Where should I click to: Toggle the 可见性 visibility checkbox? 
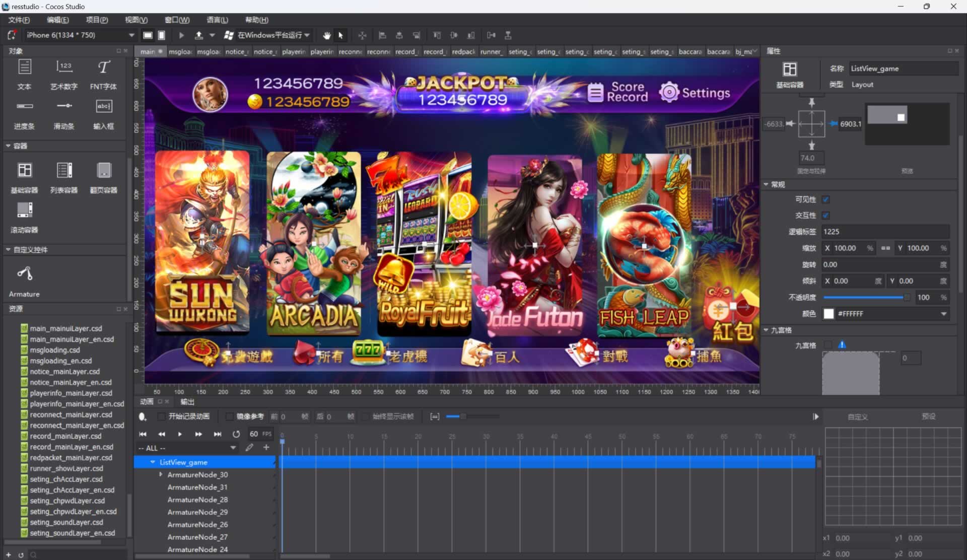[826, 199]
